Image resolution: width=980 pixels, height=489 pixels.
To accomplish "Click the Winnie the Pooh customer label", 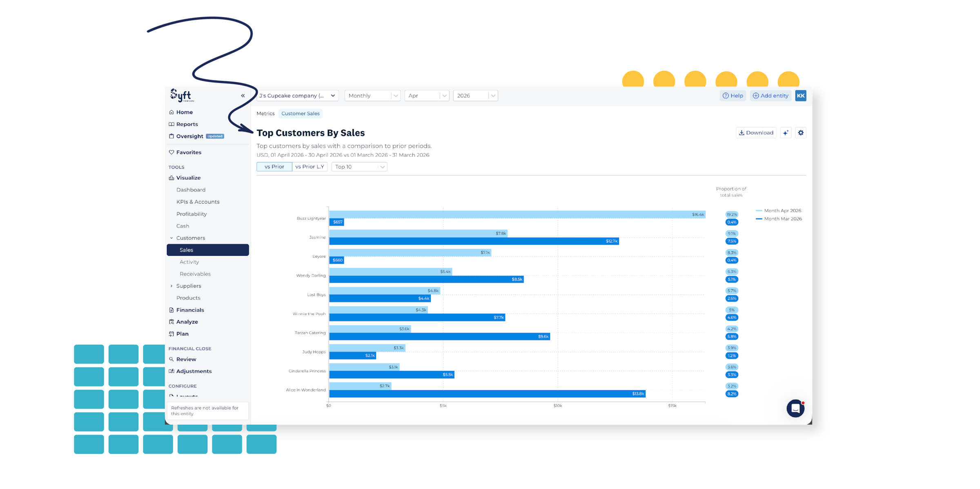I will pos(309,314).
